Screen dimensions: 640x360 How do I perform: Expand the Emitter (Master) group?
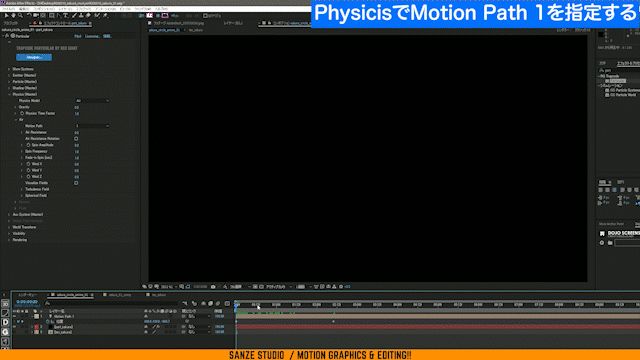pyautogui.click(x=9, y=76)
